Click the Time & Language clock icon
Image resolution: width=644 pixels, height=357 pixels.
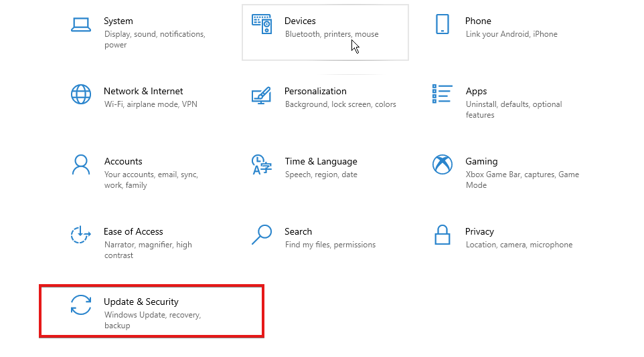pos(262,164)
